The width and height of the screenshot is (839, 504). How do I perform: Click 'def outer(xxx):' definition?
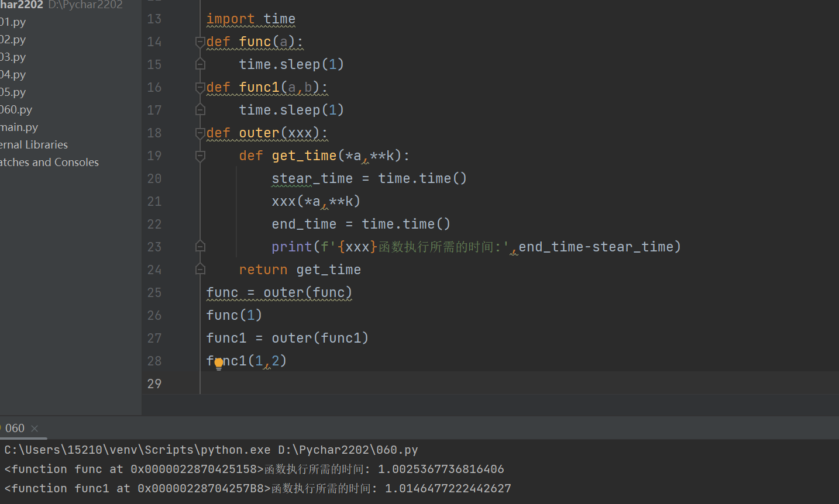(267, 133)
